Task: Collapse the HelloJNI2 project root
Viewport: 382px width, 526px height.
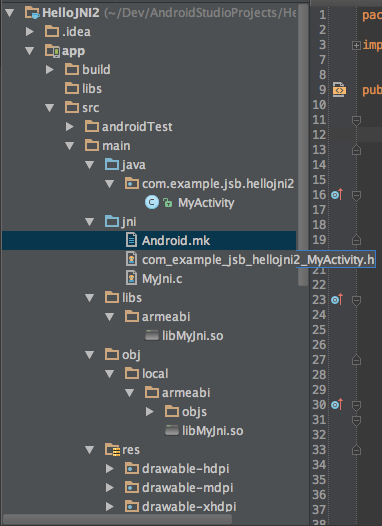Action: point(9,13)
